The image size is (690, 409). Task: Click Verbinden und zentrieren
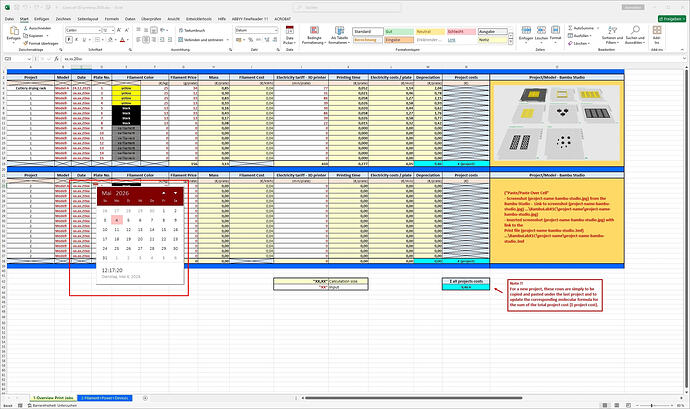(x=201, y=40)
